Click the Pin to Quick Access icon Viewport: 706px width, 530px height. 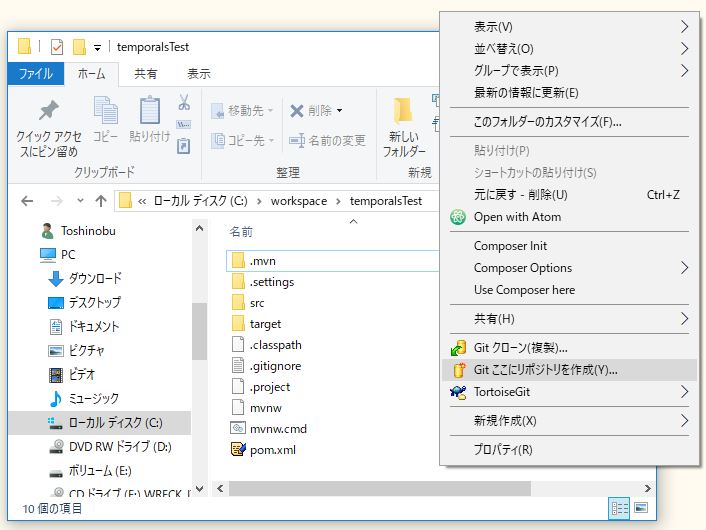coord(49,111)
